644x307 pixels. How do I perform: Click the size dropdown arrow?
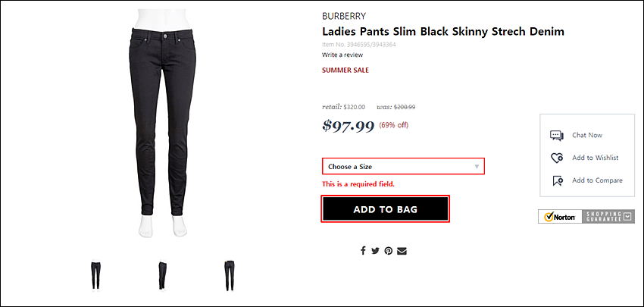coord(477,167)
